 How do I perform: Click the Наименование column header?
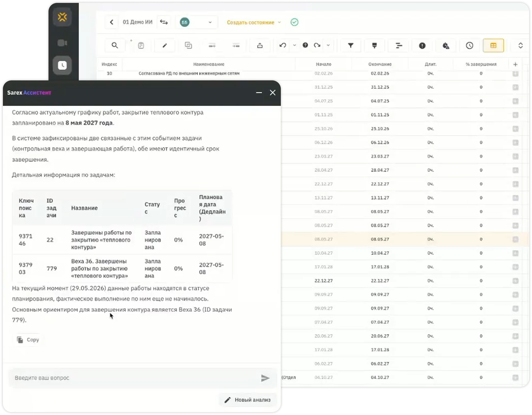click(209, 64)
